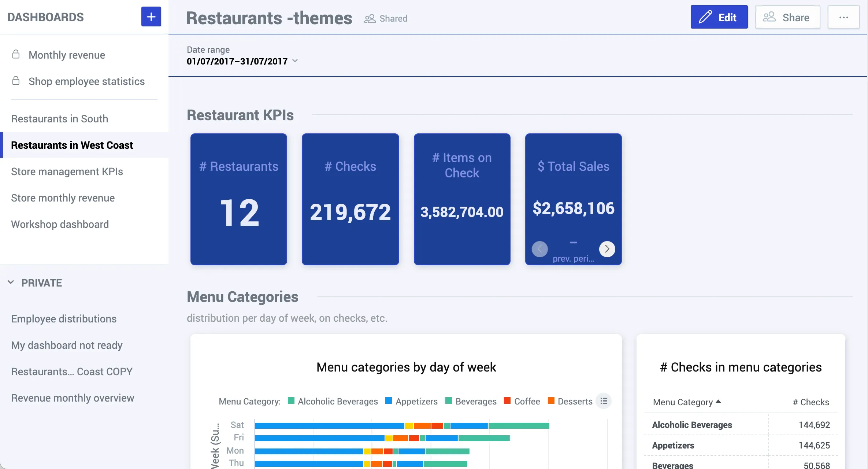Toggle Coffee series in the chart legend

pos(522,401)
